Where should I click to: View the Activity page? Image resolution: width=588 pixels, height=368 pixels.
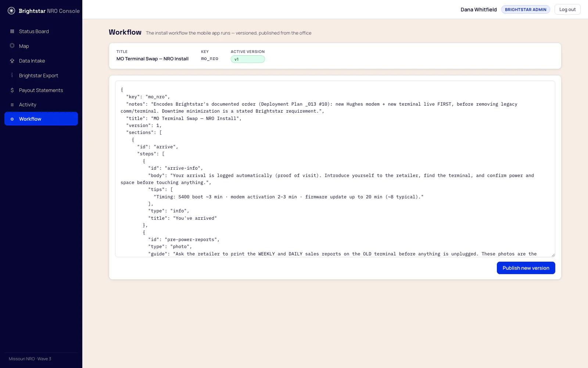point(41,105)
